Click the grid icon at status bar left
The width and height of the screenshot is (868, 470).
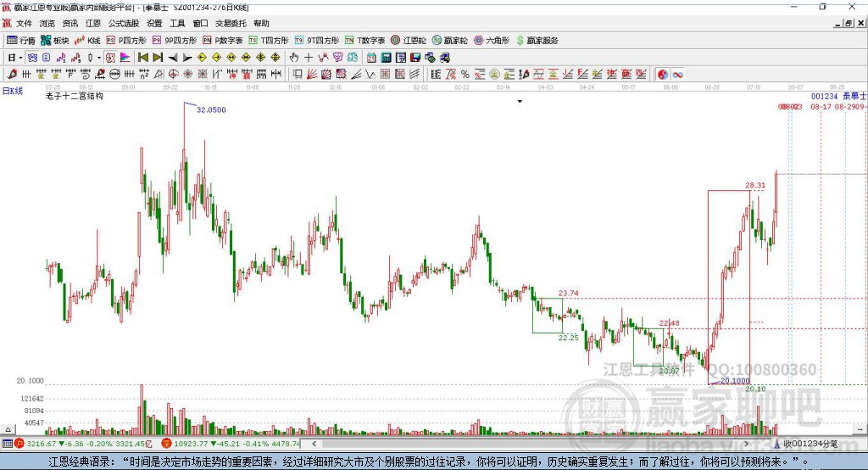pos(7,444)
